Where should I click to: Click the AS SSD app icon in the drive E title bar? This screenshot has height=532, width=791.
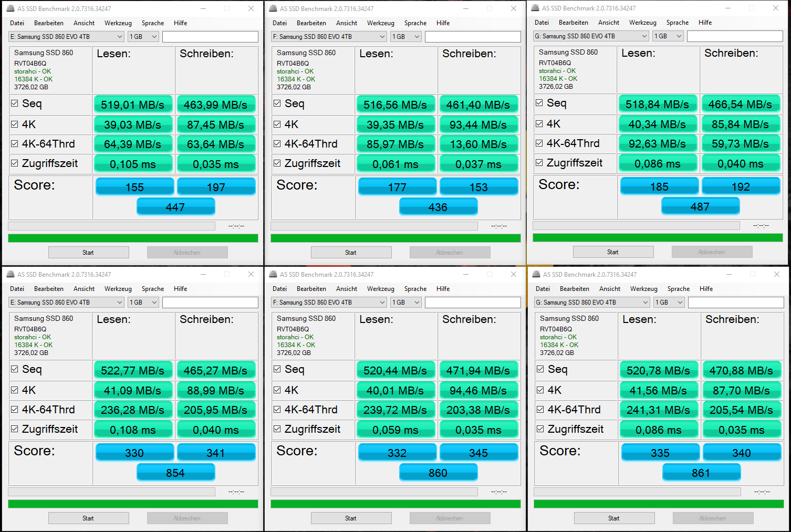click(x=9, y=8)
